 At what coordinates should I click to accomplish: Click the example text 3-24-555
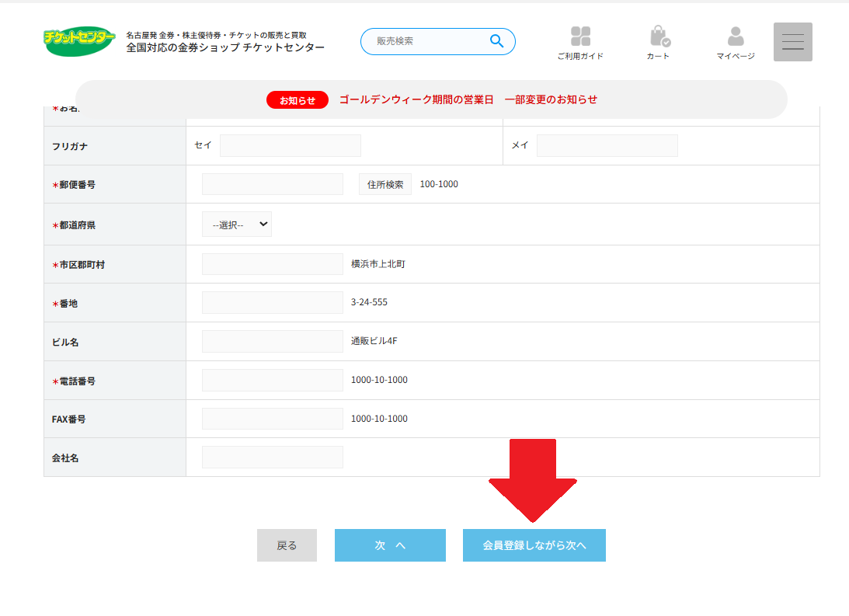[x=369, y=302]
